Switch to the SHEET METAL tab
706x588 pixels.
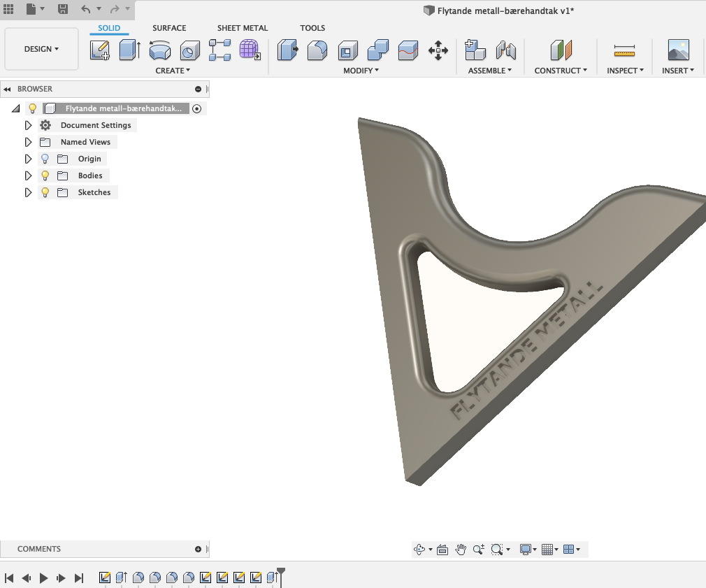[243, 28]
